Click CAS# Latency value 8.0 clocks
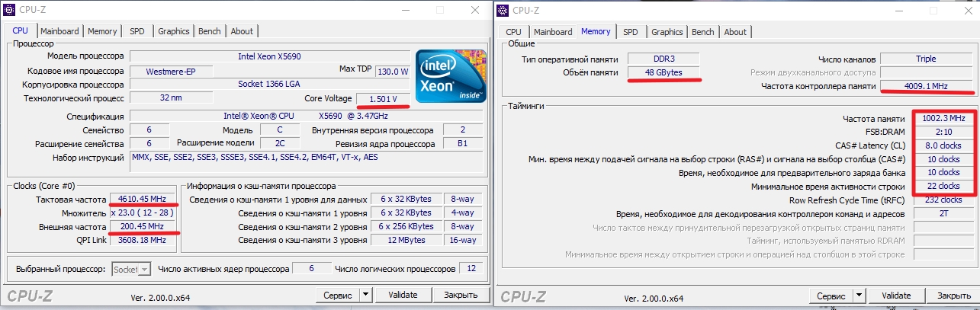The width and height of the screenshot is (980, 310). pos(943,145)
